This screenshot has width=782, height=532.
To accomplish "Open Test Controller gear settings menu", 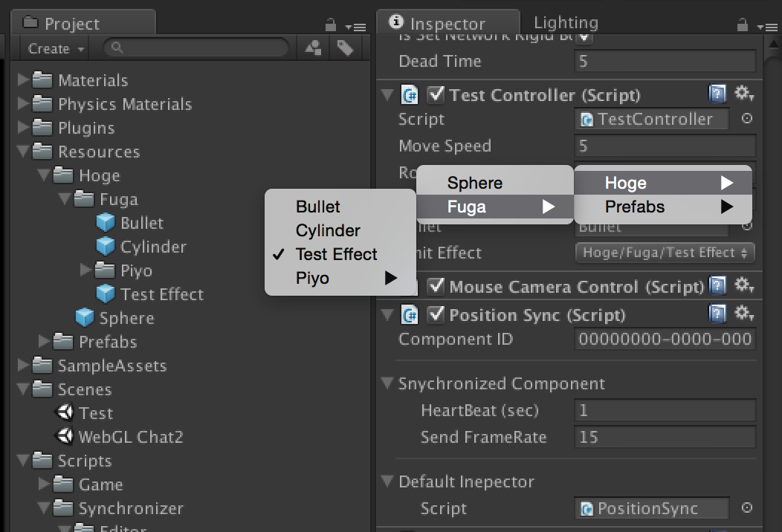I will 743,93.
